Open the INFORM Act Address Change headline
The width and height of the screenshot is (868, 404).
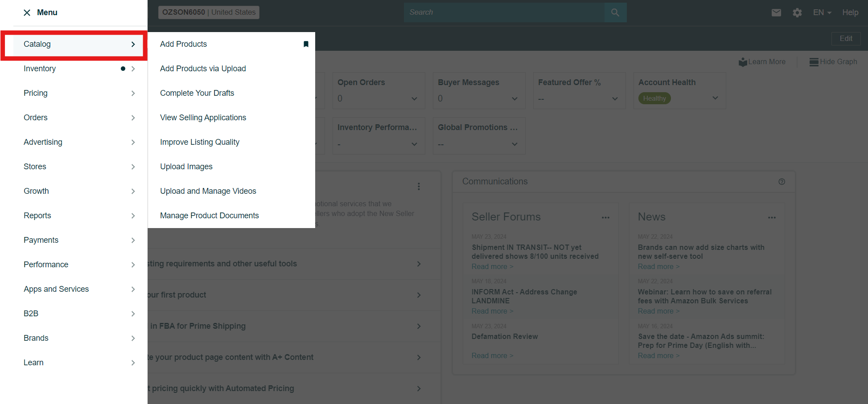(x=524, y=296)
